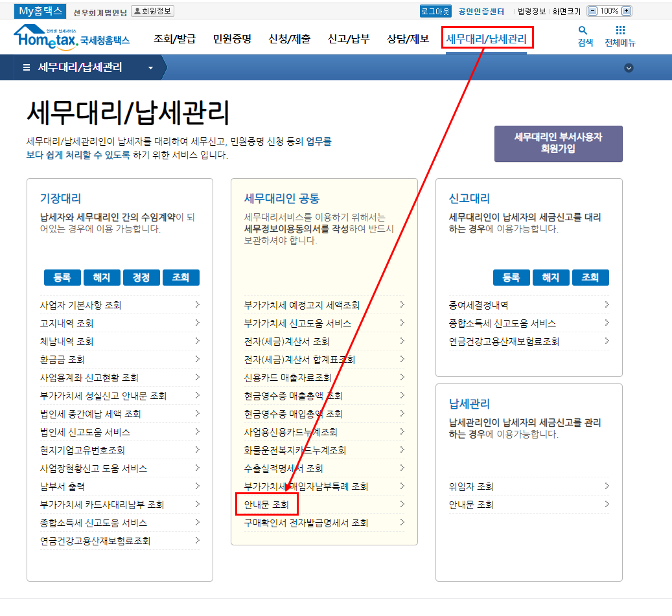This screenshot has width=672, height=616.
Task: Open 사업장현황신고 도움 서비스 link
Action: [93, 468]
